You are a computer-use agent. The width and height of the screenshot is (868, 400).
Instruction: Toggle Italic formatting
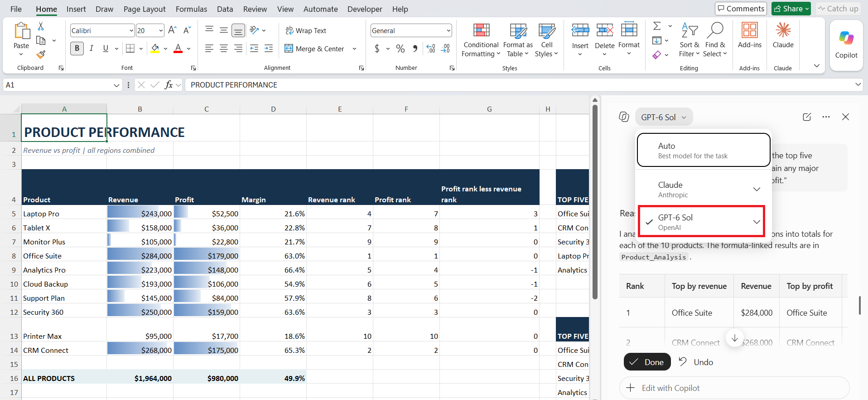click(x=92, y=48)
